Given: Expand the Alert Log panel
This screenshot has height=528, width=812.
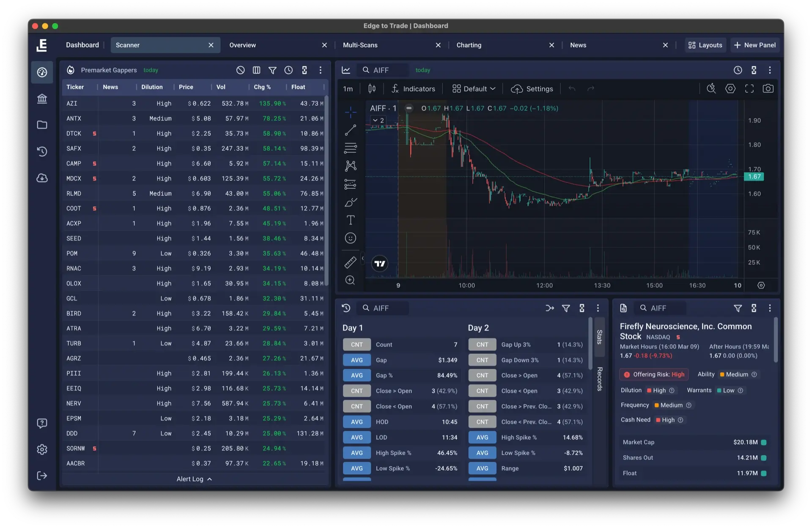Looking at the screenshot, I should click(194, 479).
